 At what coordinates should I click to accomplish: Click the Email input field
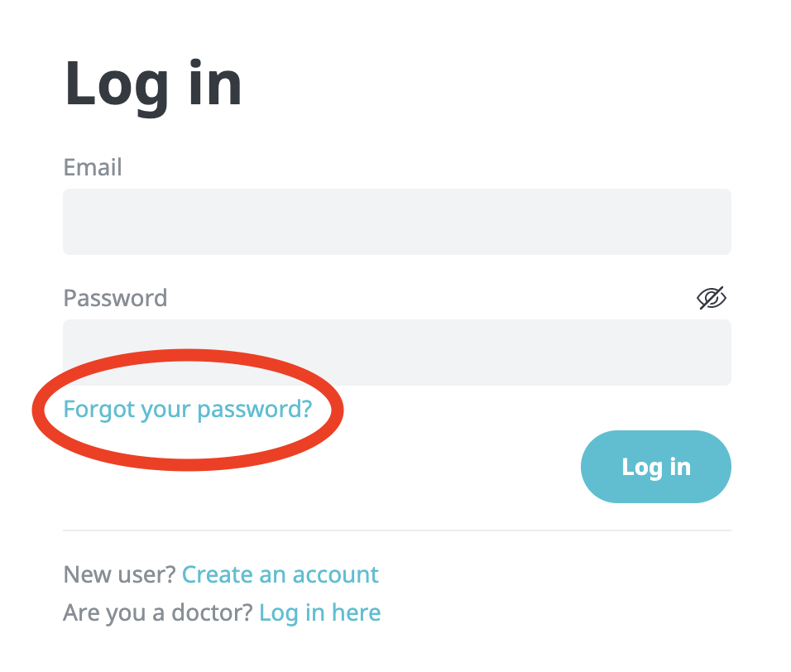point(397,222)
